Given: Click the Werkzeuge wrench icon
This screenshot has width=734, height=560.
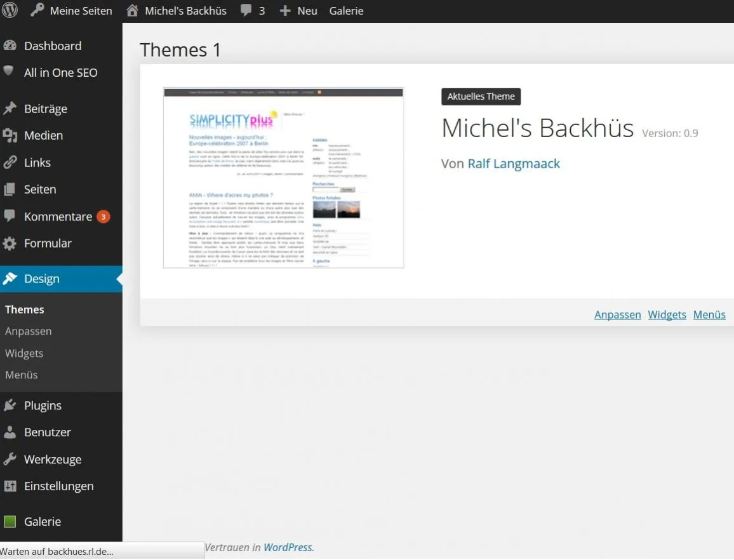Looking at the screenshot, I should click(x=10, y=459).
